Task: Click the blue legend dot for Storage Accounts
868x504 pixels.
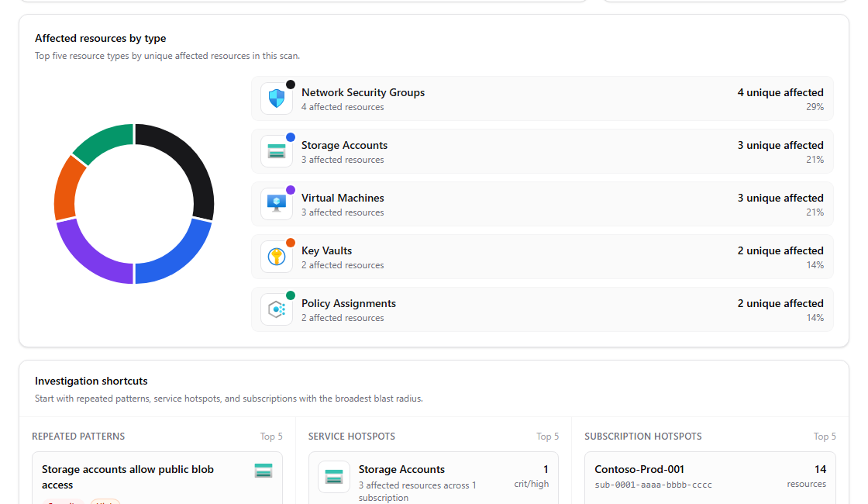Action: click(290, 137)
